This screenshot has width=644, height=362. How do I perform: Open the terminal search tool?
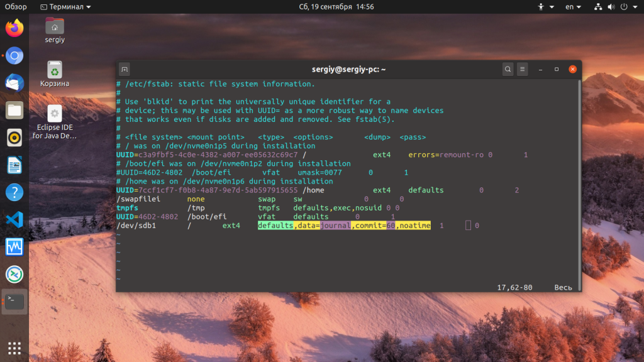pyautogui.click(x=508, y=69)
